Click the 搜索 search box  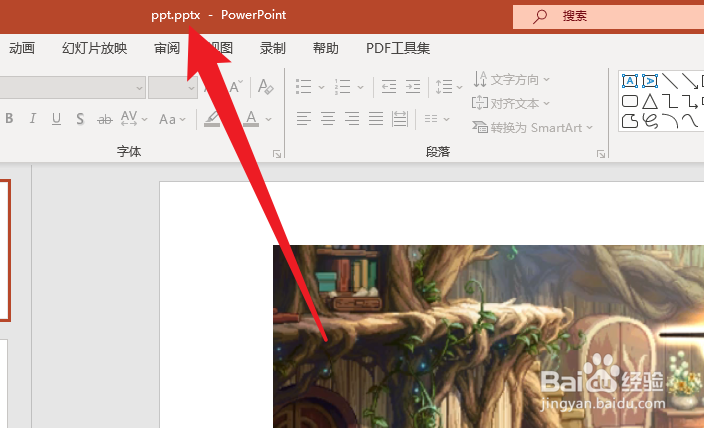pyautogui.click(x=608, y=17)
